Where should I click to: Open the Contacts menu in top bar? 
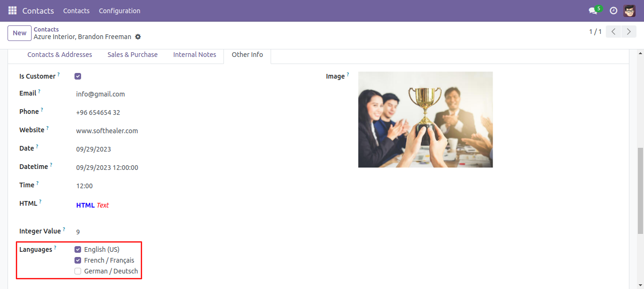(76, 10)
